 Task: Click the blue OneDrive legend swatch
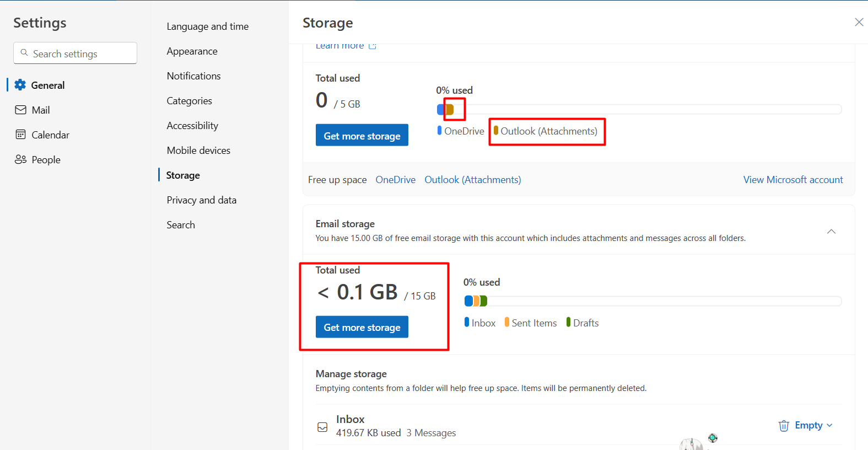click(x=439, y=131)
